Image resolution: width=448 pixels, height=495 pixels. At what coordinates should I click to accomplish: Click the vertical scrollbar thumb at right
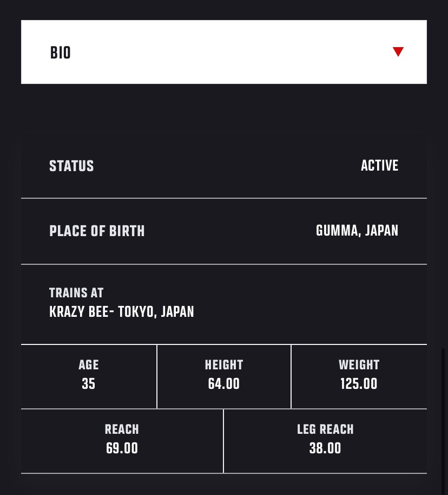(x=443, y=421)
